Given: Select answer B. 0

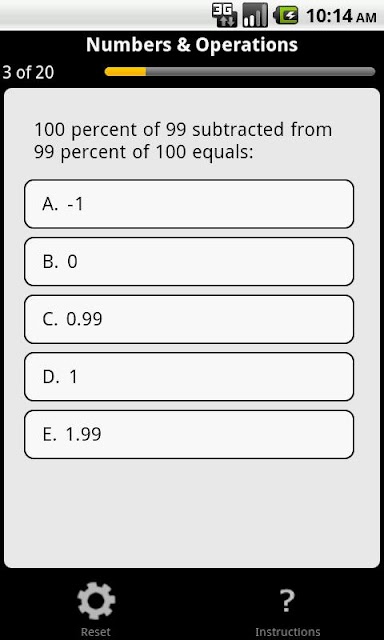Looking at the screenshot, I should [189, 262].
